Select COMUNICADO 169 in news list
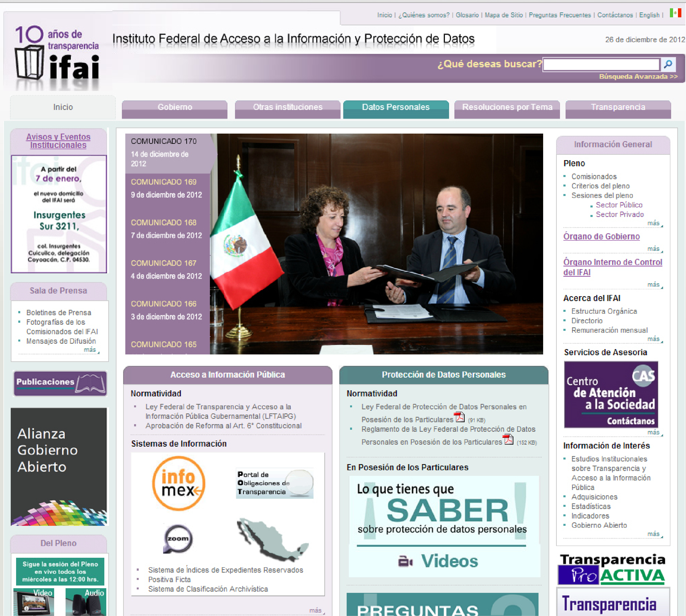Viewport: 686px width, 616px height. click(x=164, y=182)
